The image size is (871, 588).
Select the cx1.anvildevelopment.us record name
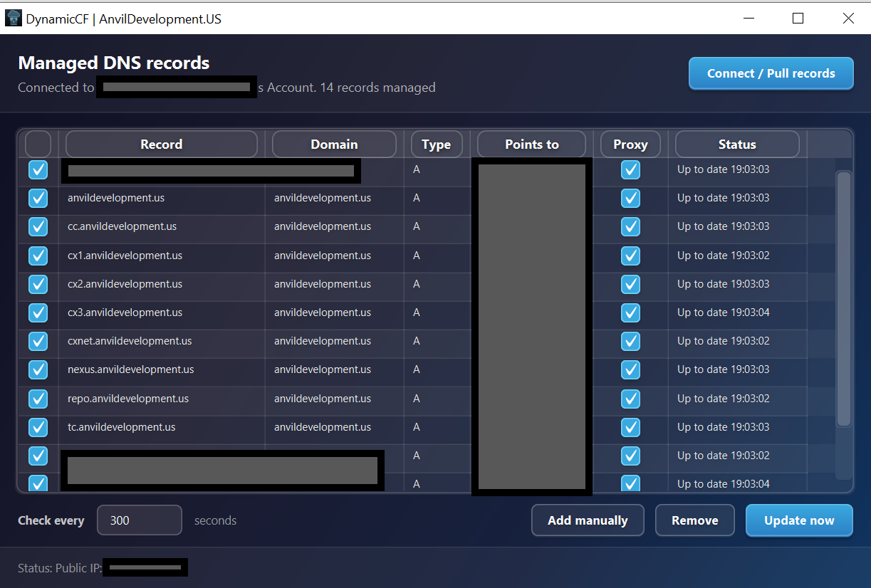click(125, 256)
